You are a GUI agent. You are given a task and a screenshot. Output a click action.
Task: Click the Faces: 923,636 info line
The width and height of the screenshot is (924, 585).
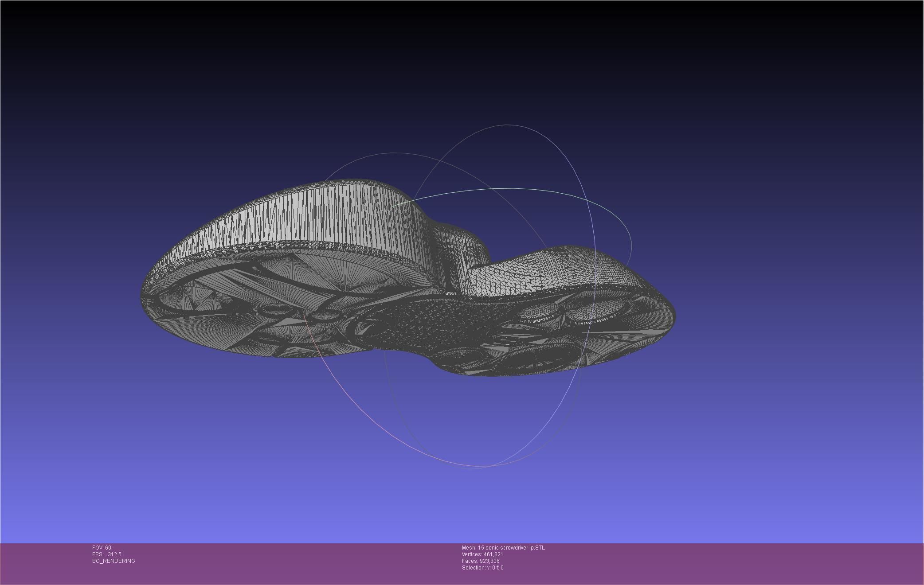point(481,561)
